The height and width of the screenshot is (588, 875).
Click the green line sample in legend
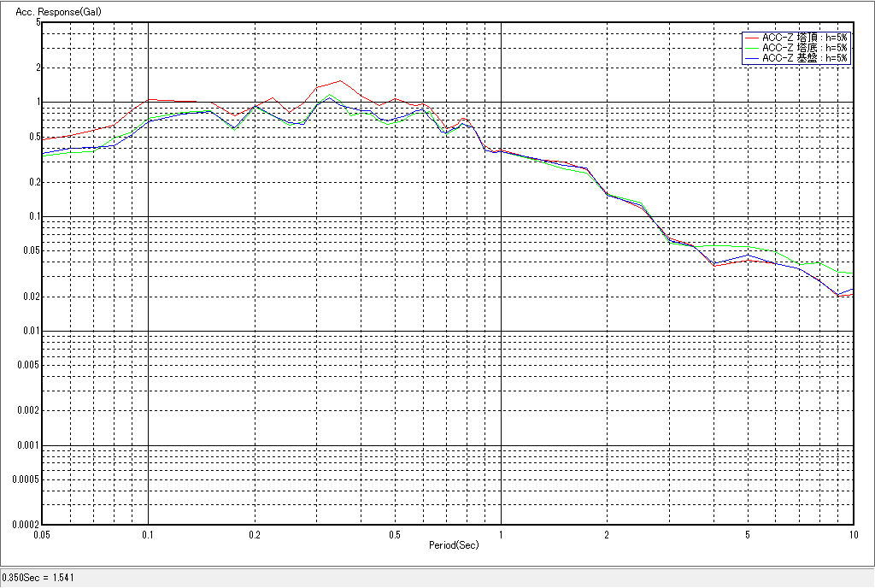(751, 48)
